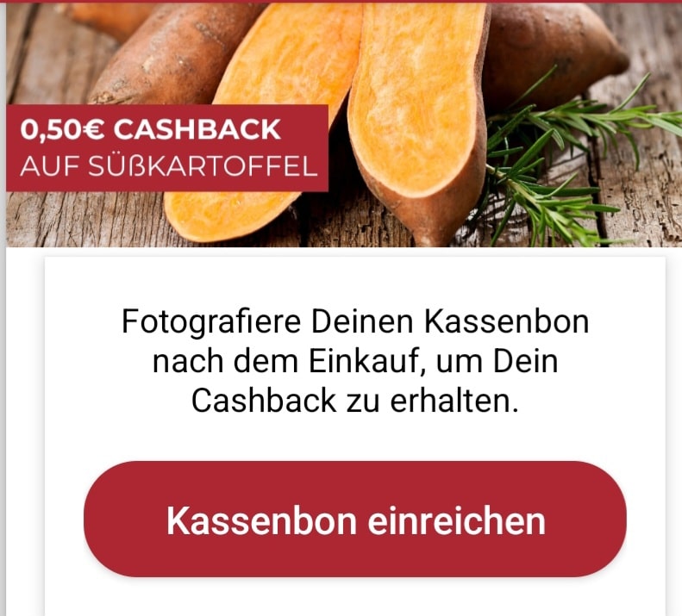Click the 0,50€ CASHBACK headline

click(151, 129)
